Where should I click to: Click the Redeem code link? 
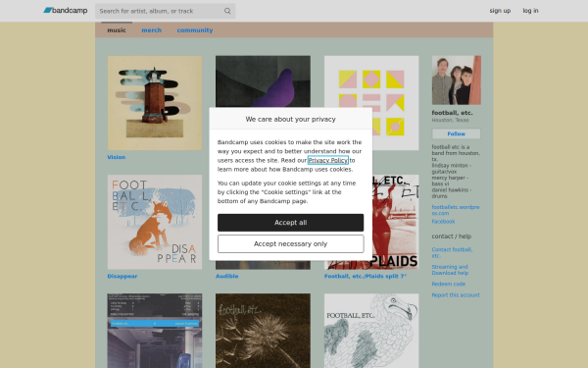click(x=448, y=284)
